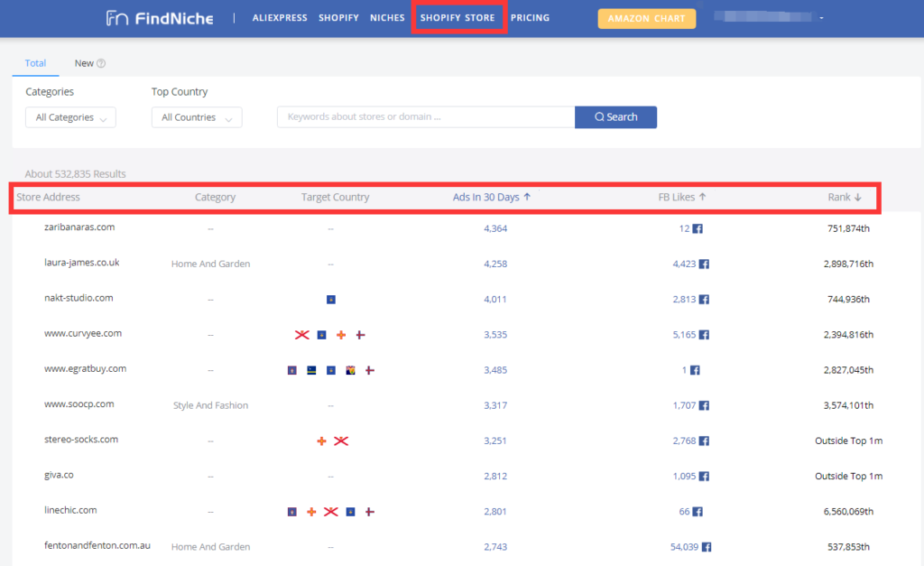This screenshot has width=924, height=566.
Task: Click first flag in www.egratbuy.com row
Action: (292, 370)
